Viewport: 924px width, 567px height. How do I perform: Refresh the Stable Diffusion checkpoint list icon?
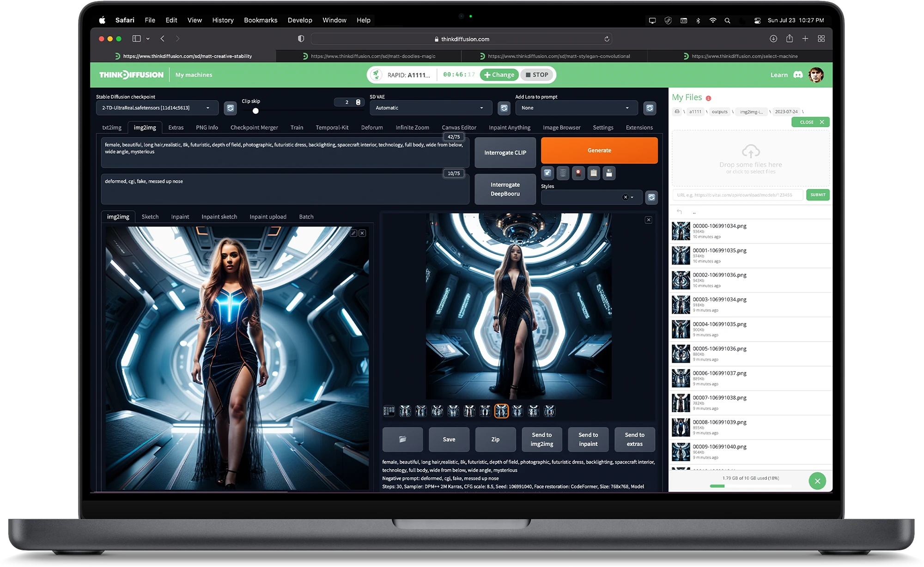point(230,108)
